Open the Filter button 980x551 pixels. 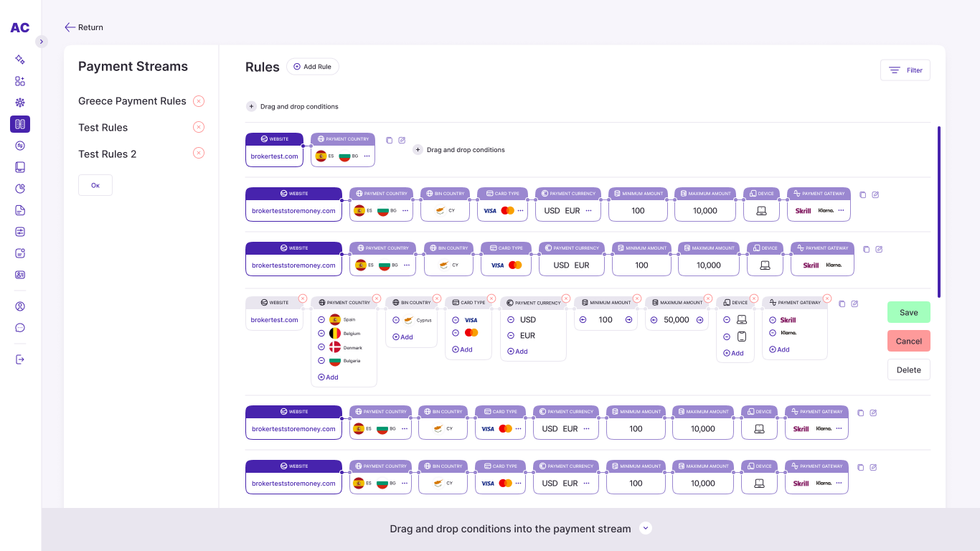pos(905,70)
